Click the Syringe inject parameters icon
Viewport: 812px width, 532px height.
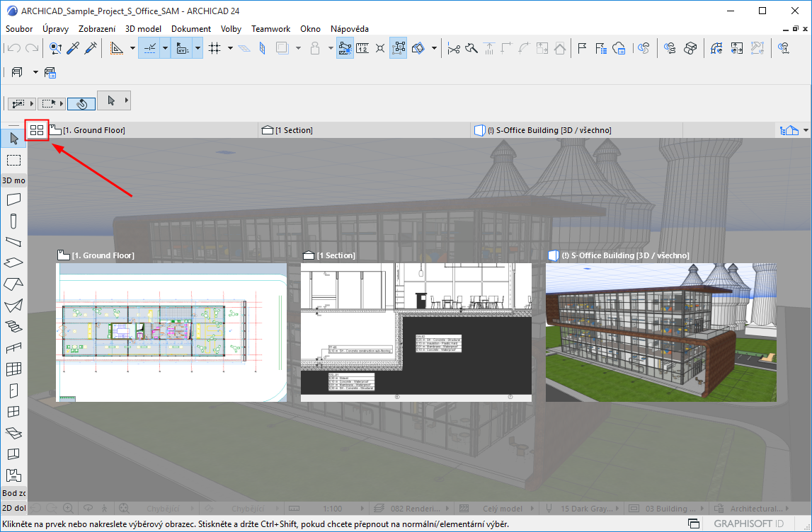91,48
